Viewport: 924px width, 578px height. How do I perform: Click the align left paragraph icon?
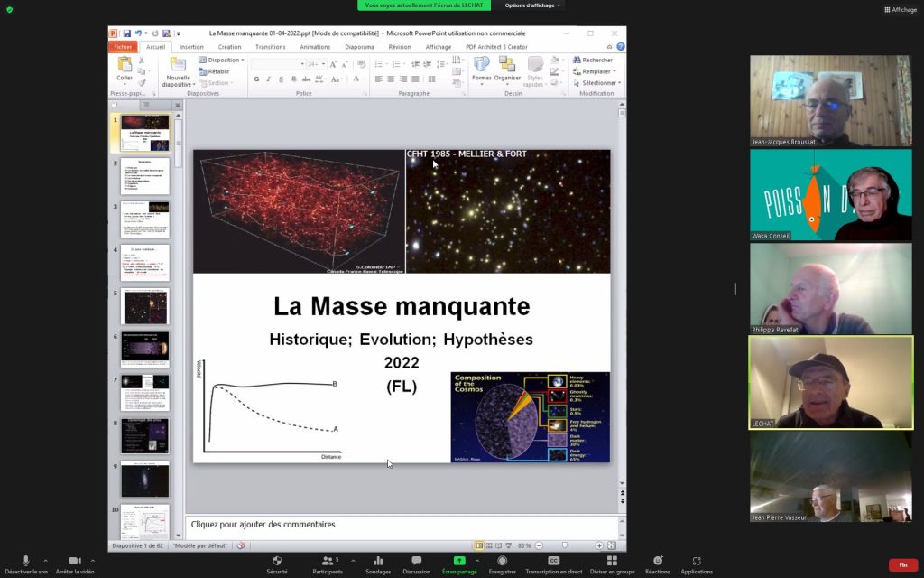(379, 79)
